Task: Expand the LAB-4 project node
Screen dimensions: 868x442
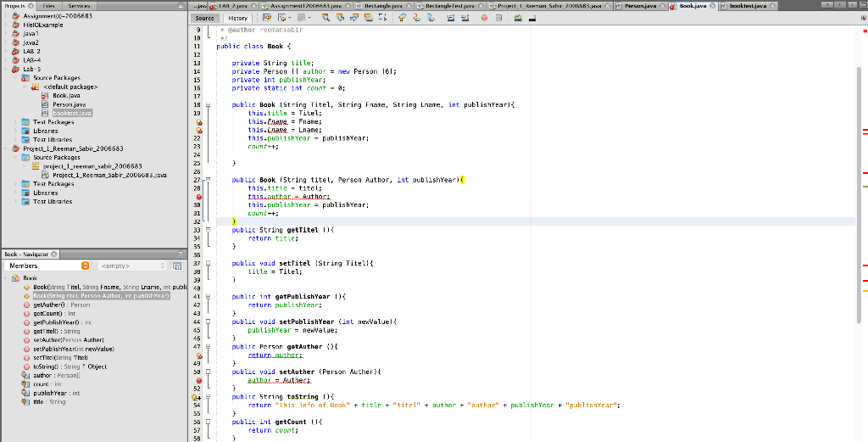Action: click(6, 60)
